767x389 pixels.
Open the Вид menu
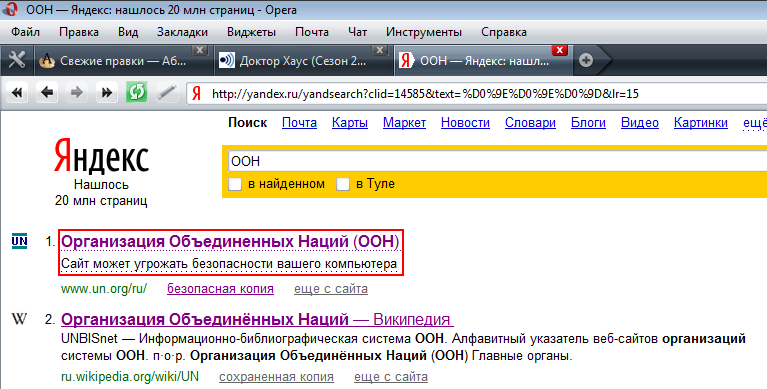pyautogui.click(x=128, y=32)
